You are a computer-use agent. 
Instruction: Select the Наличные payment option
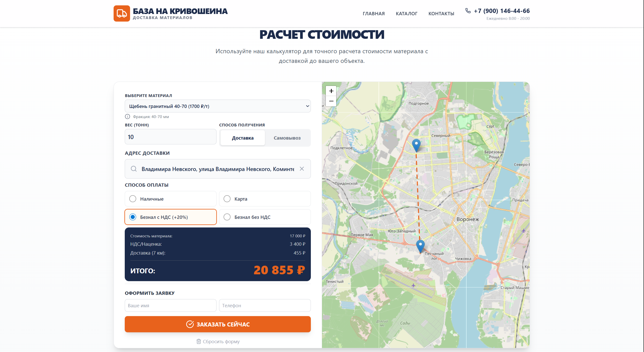[x=133, y=199]
